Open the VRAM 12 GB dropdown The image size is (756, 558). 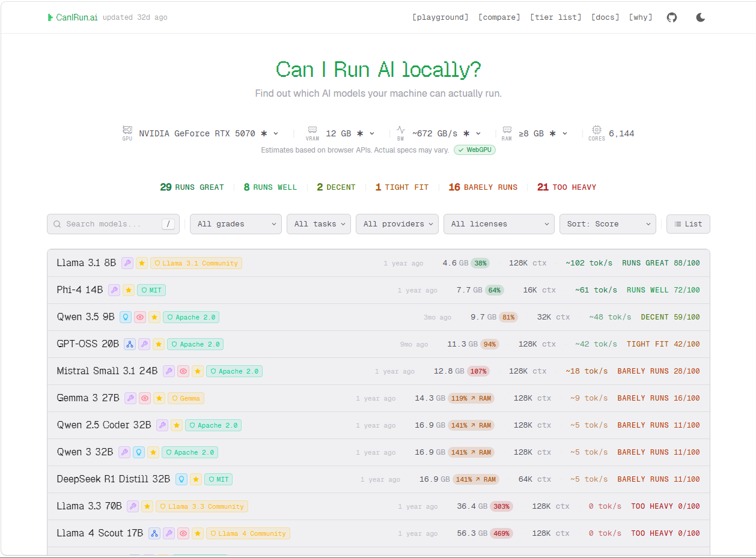click(x=350, y=133)
